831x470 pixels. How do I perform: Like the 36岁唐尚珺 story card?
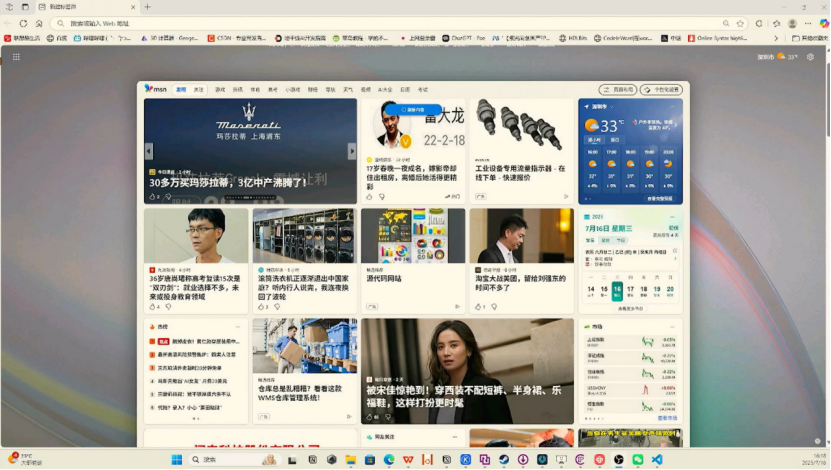pos(153,307)
